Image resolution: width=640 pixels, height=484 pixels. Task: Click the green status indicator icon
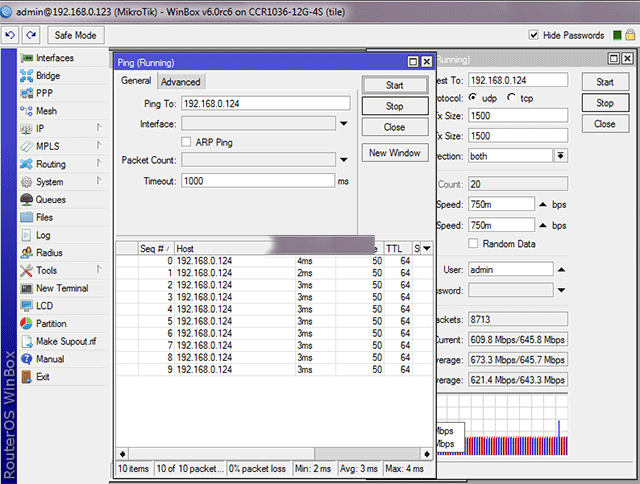tap(617, 36)
